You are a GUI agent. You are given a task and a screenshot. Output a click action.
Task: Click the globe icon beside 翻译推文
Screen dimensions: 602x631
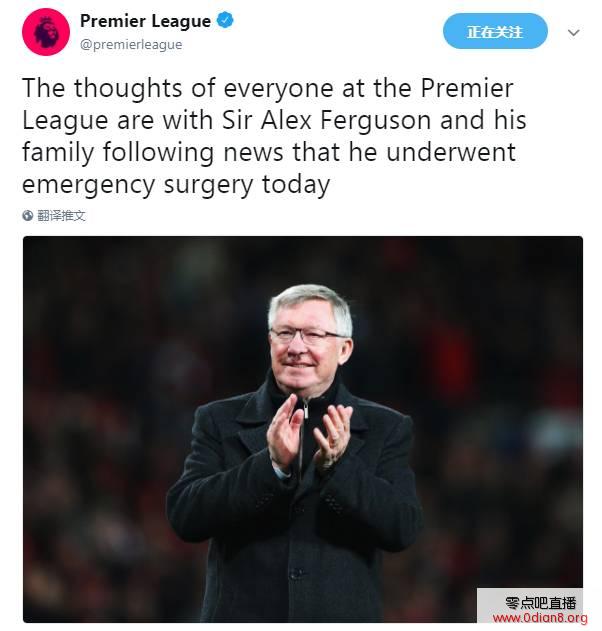coord(27,216)
